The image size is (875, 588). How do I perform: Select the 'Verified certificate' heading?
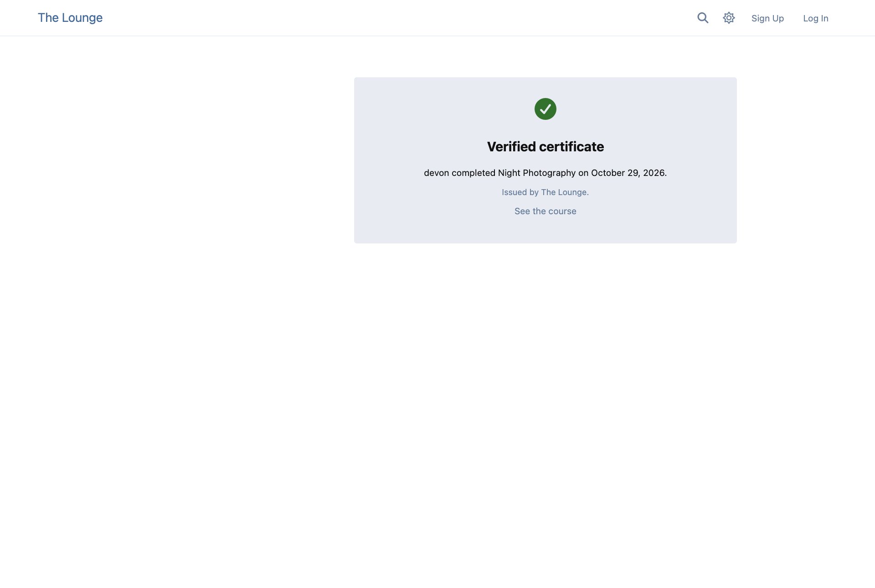click(545, 146)
